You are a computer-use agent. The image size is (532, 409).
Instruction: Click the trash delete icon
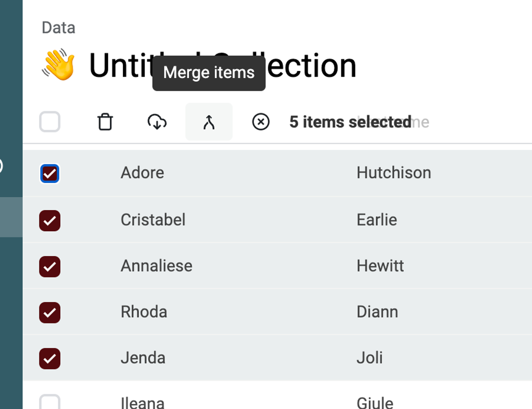click(x=105, y=122)
